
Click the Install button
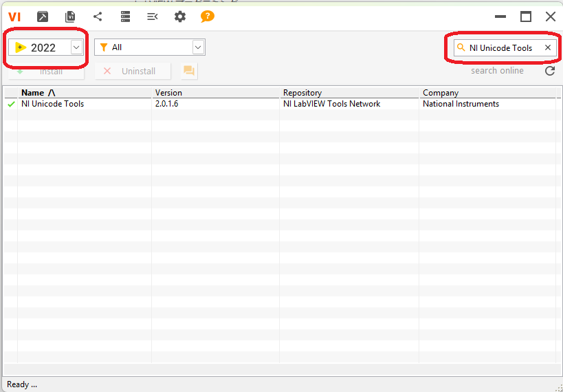[46, 71]
